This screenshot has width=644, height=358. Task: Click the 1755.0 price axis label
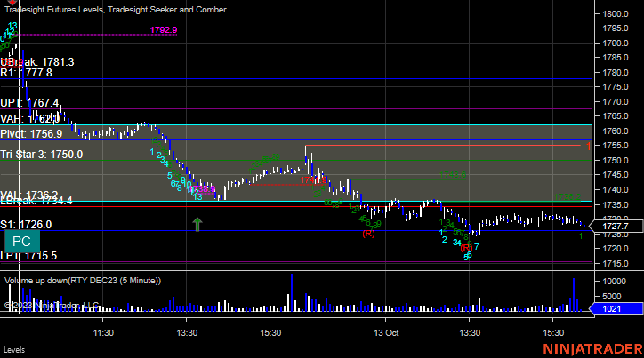pos(616,146)
